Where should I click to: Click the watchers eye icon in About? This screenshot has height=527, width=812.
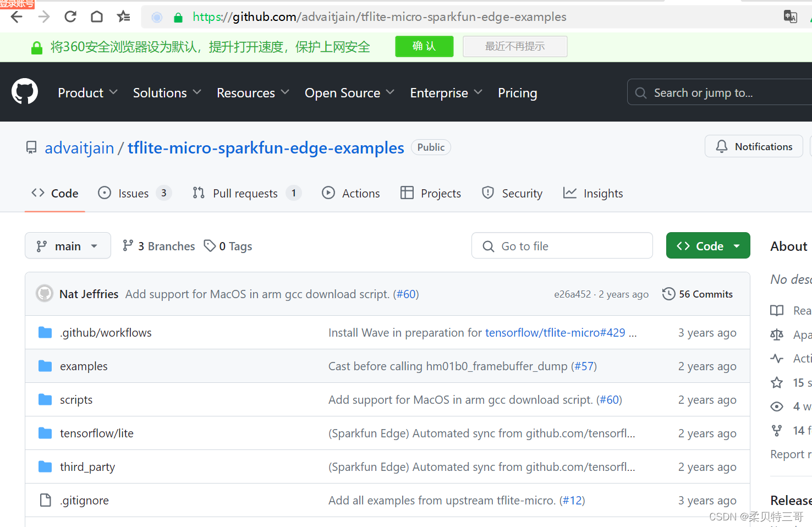tap(777, 407)
